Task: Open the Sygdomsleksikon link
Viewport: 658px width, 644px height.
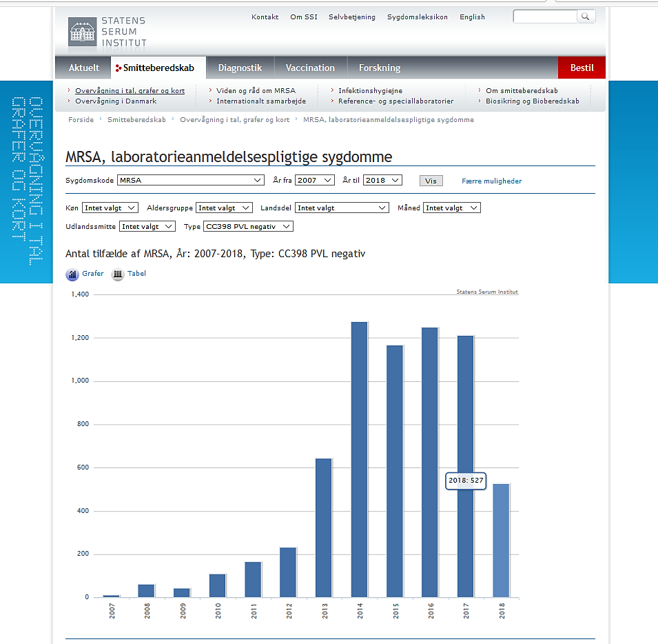Action: tap(417, 17)
